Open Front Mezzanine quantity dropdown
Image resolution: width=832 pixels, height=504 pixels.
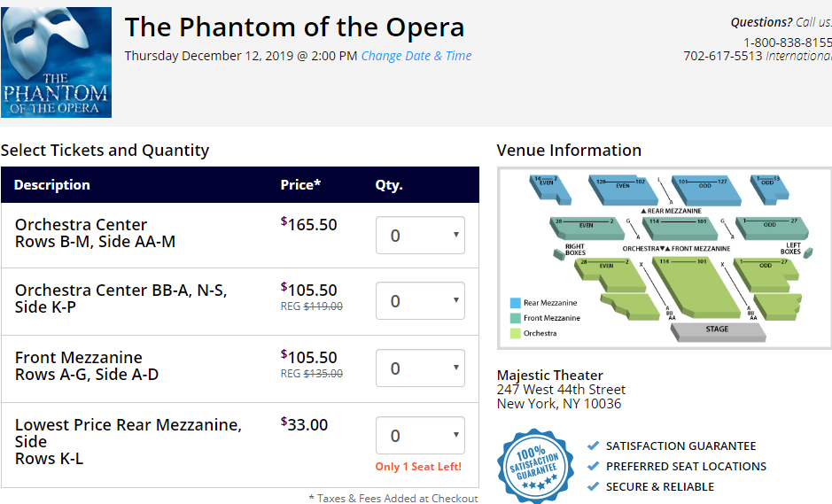tap(420, 368)
